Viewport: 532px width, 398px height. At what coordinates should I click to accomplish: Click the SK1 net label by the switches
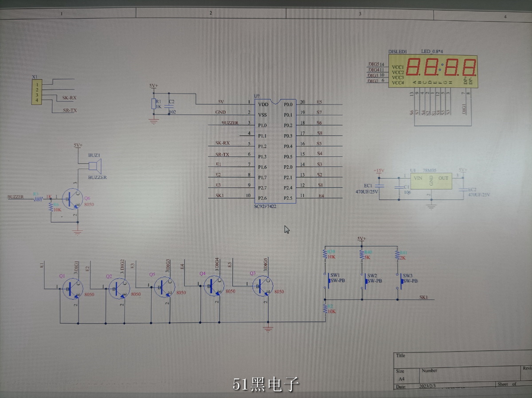pyautogui.click(x=423, y=297)
